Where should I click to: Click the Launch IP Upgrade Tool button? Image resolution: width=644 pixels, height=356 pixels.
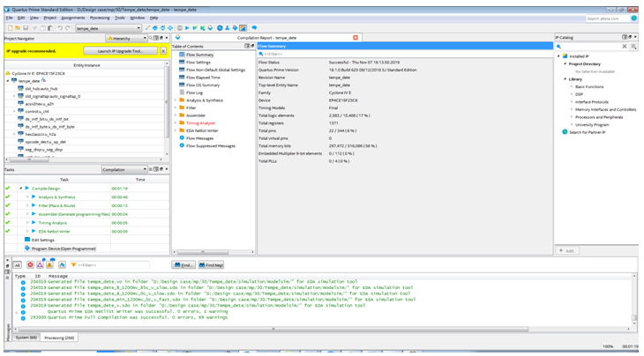coord(120,51)
